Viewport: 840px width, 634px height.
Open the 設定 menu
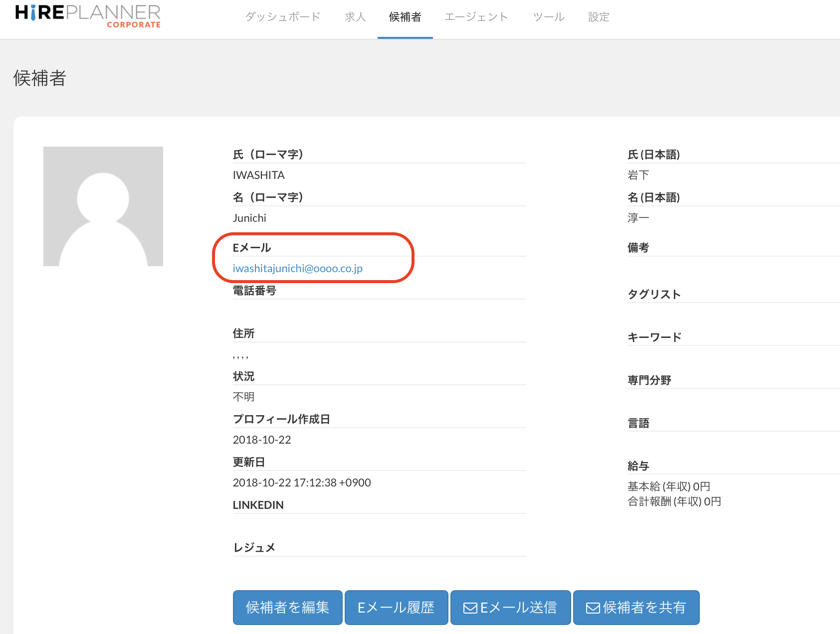click(x=599, y=17)
